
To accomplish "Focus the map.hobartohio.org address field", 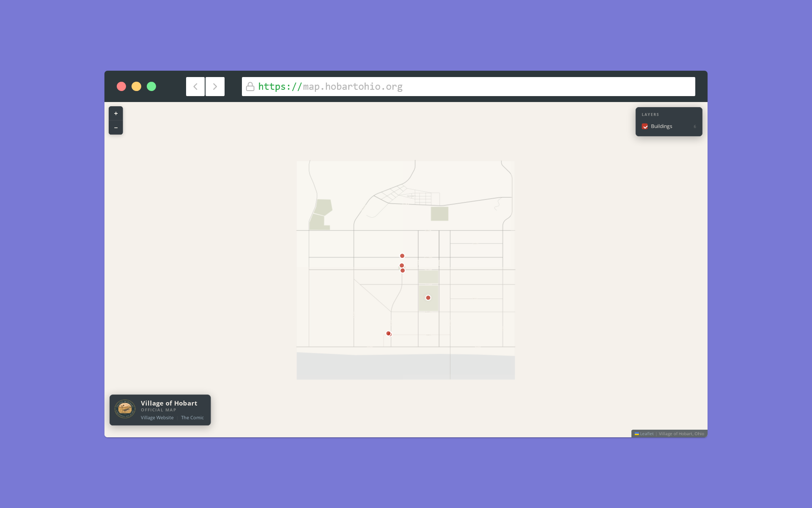I will (465, 86).
